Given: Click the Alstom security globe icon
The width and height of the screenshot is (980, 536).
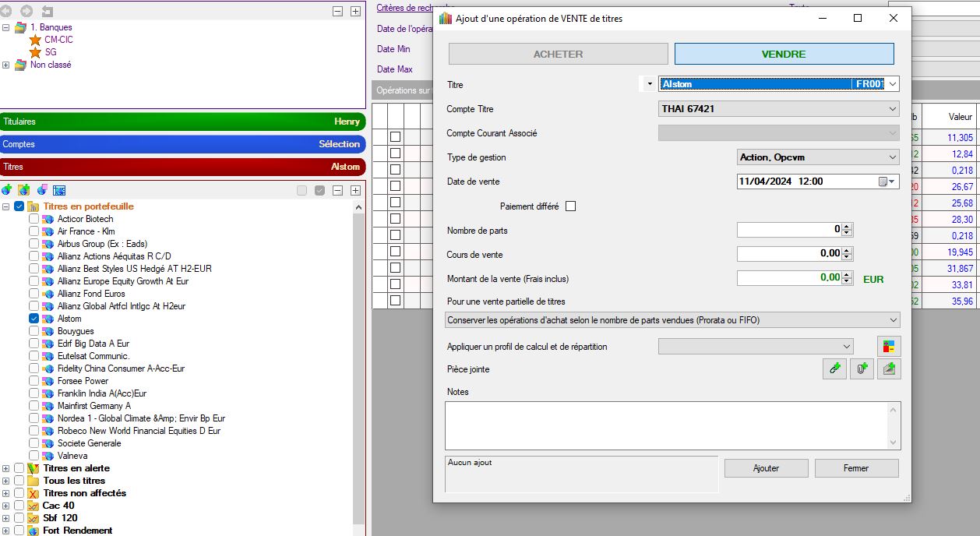Looking at the screenshot, I should coord(48,319).
